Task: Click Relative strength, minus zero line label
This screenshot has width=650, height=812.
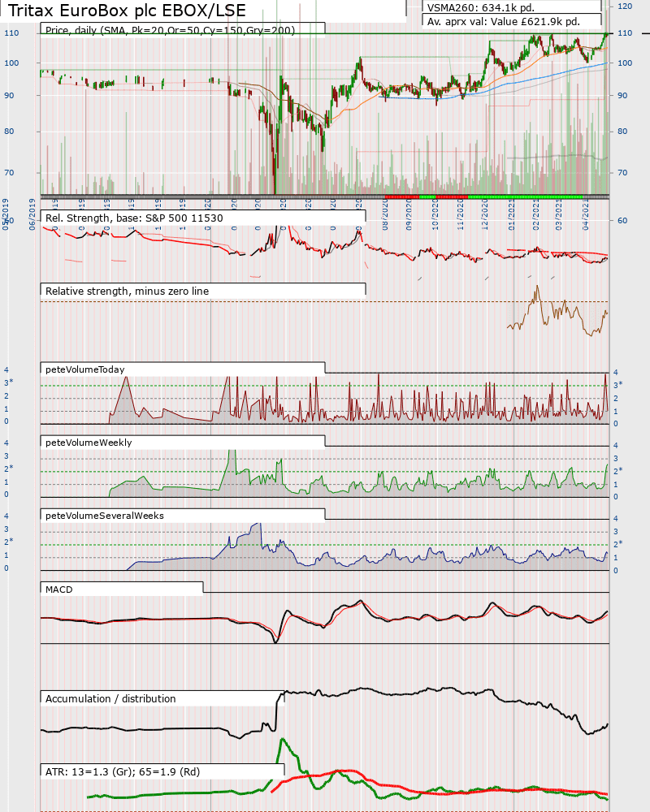Action: pyautogui.click(x=127, y=291)
